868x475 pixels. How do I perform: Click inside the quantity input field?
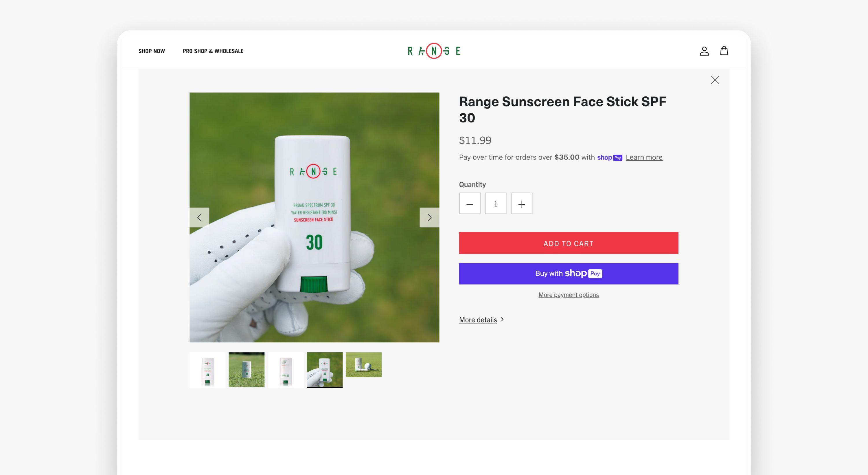tap(496, 203)
